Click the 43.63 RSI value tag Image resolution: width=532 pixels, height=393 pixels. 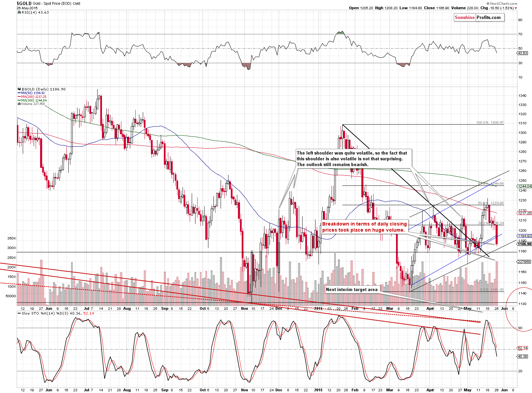[x=522, y=53]
